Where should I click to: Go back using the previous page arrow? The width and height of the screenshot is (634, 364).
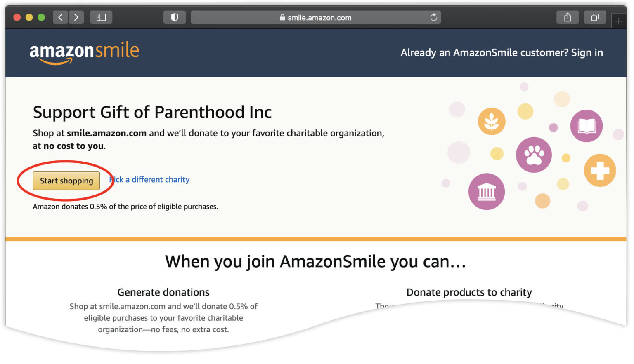(x=60, y=17)
